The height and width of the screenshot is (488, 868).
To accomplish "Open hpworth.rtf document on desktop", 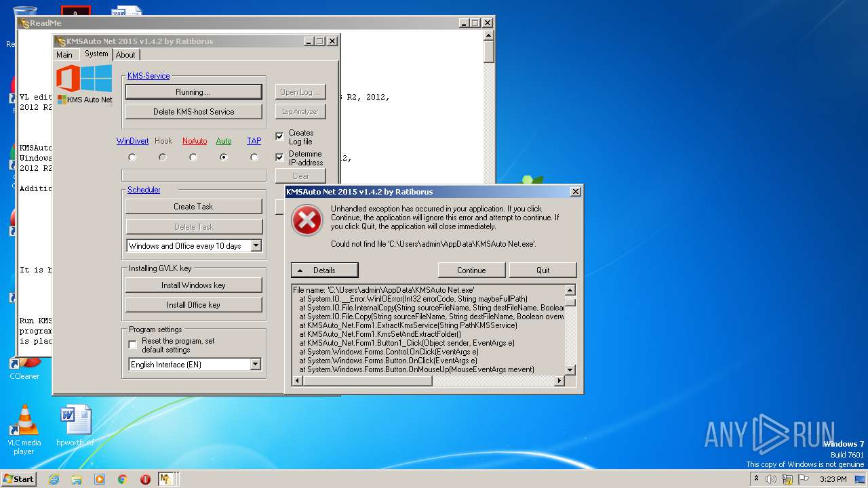I will [x=75, y=426].
